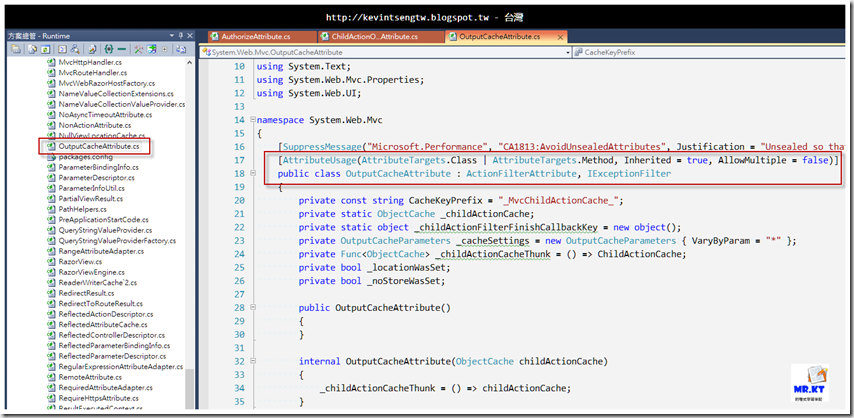Screen dimensions: 854x418
Task: Select ReflectedActionDescriptor.cs file
Action: [106, 314]
